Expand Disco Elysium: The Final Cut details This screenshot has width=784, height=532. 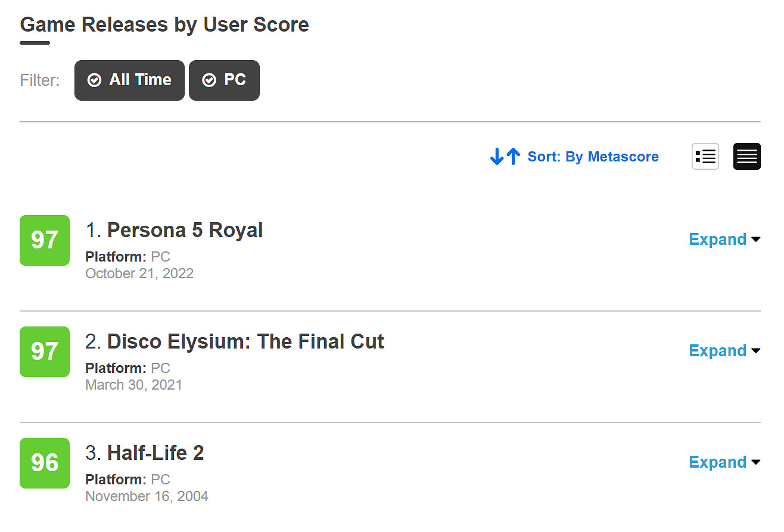point(724,351)
